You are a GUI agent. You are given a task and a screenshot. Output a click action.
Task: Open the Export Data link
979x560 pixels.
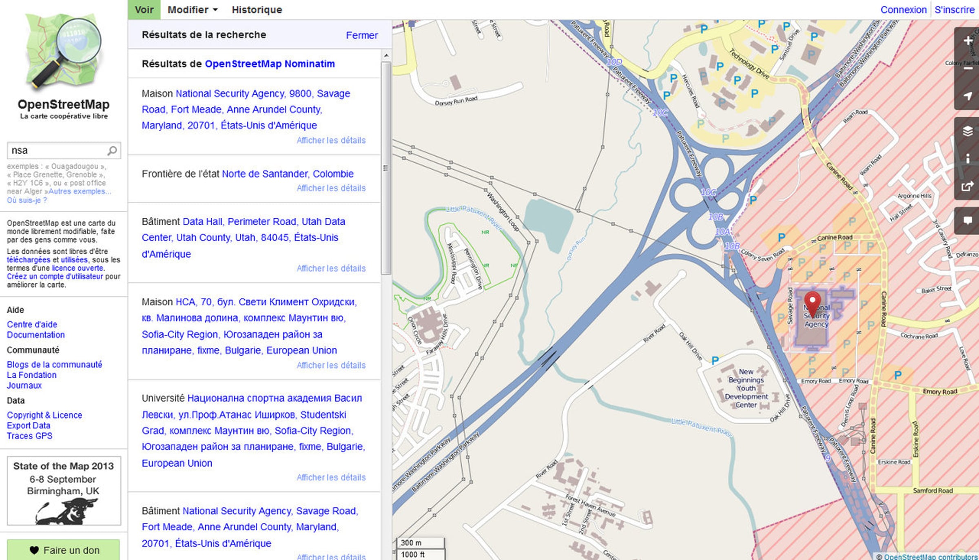(x=29, y=425)
